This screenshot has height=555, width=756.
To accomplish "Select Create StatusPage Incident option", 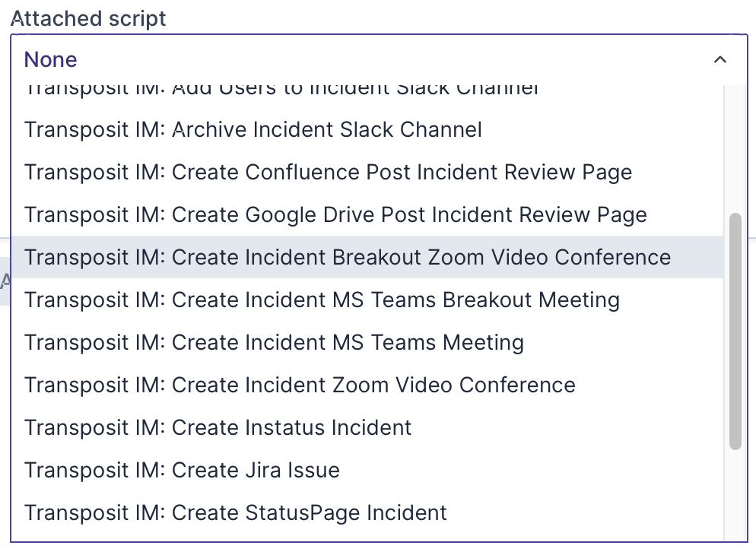I will tap(236, 513).
